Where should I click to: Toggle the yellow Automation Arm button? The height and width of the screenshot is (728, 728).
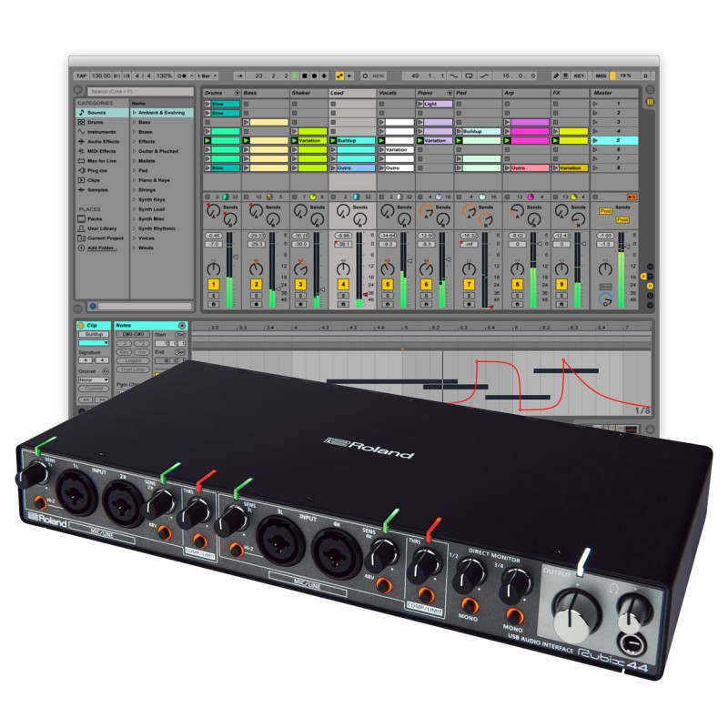click(339, 76)
